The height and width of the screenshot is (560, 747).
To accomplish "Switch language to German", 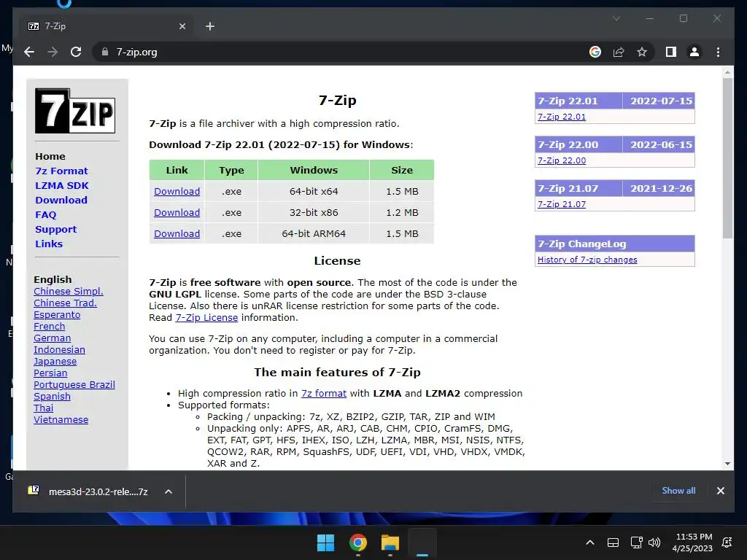I will (52, 338).
